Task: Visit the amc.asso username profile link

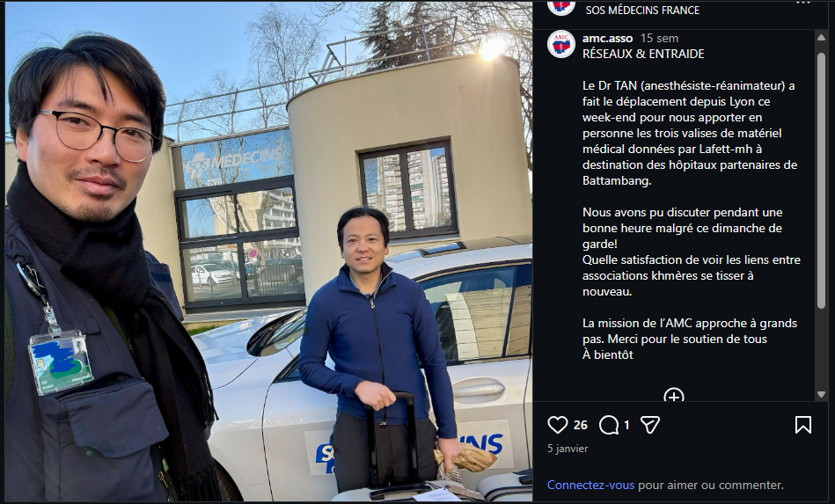Action: pyautogui.click(x=607, y=39)
